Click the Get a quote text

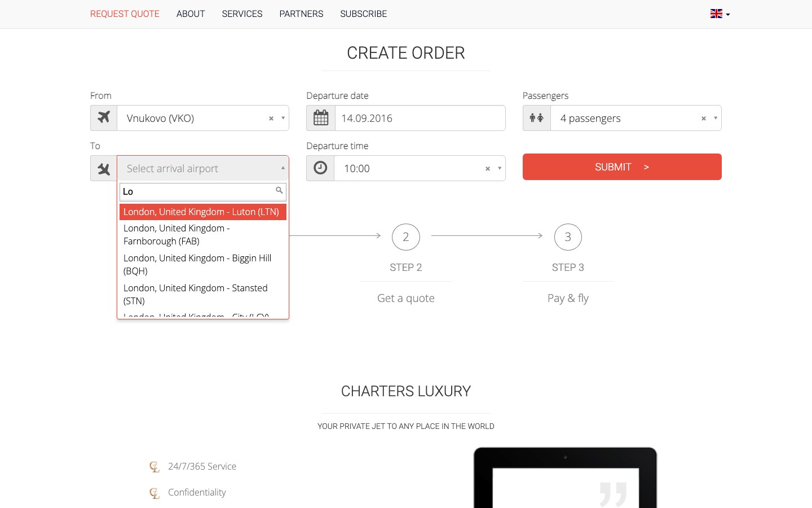pyautogui.click(x=406, y=298)
